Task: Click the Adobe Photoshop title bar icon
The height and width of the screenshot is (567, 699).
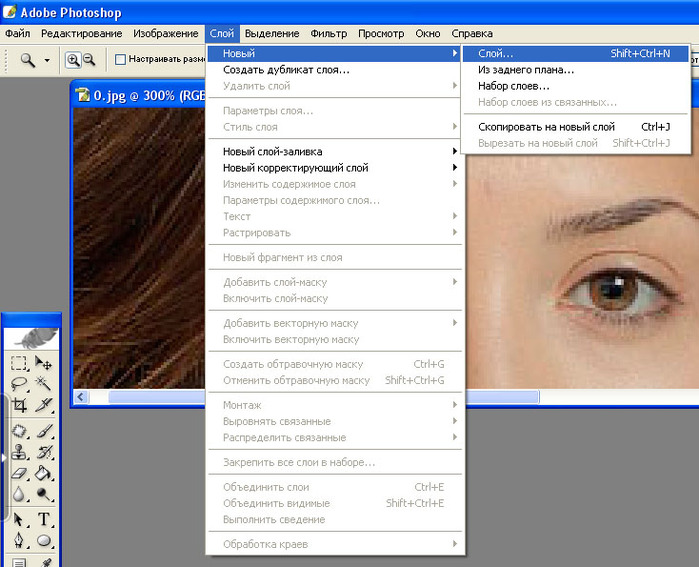Action: 9,12
